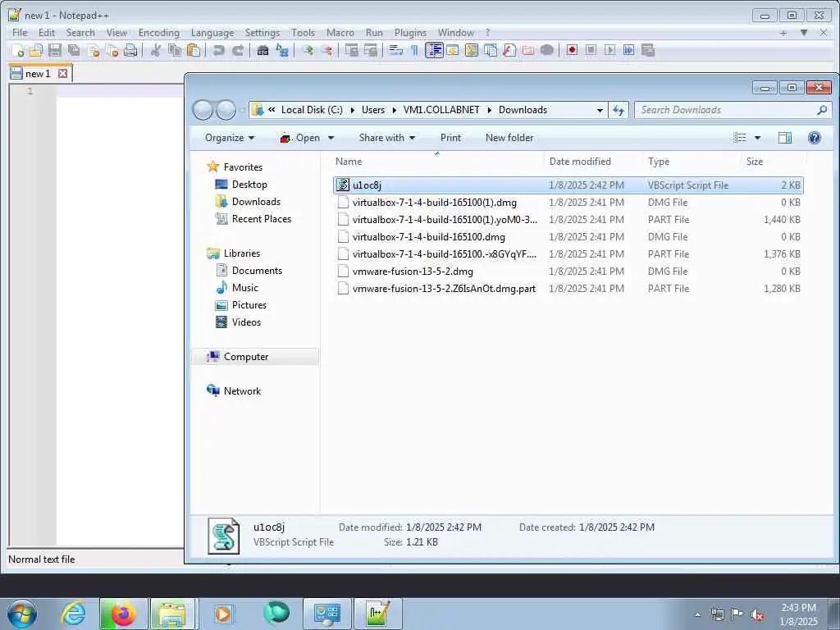Screen dimensions: 840x630
Task: Click the Print icon in Notepad++ toolbar
Action: [x=130, y=50]
